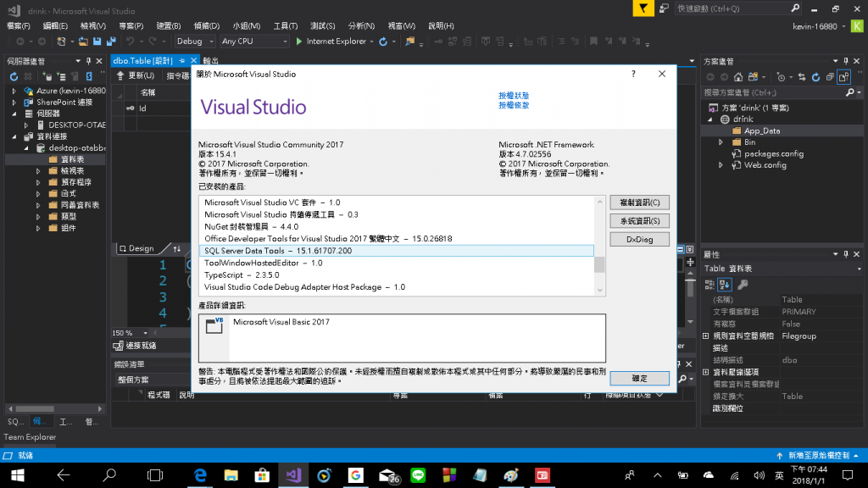Select SQL Server Data Tools list row

point(397,251)
